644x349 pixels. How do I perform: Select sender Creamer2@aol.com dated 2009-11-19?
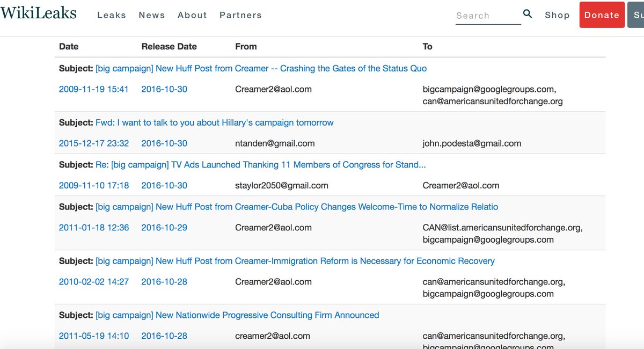click(x=273, y=89)
